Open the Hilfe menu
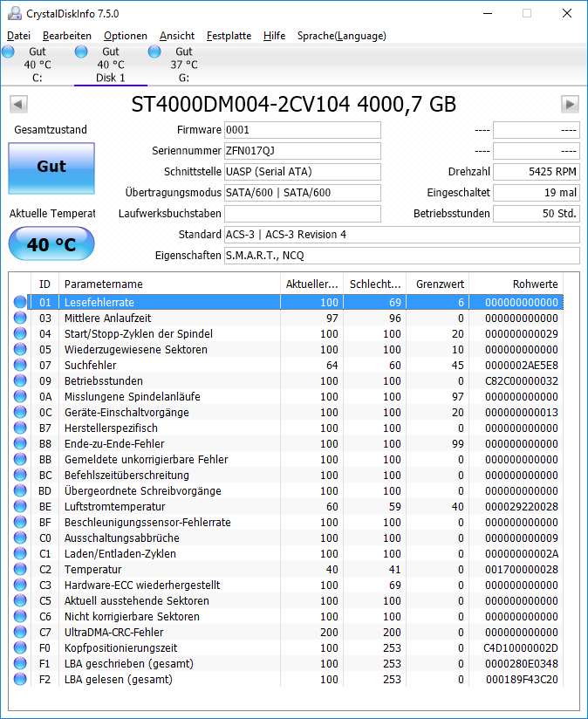Image resolution: width=588 pixels, height=719 pixels. click(274, 36)
